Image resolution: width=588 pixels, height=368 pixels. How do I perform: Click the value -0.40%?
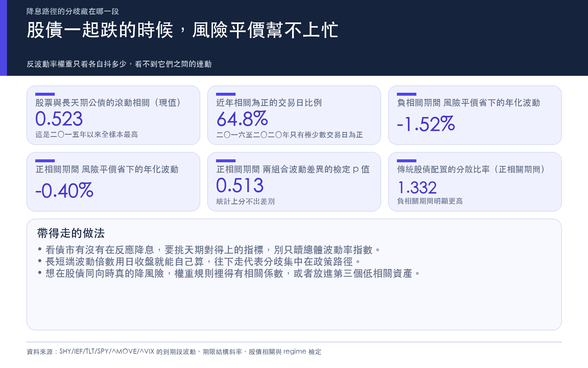64,191
